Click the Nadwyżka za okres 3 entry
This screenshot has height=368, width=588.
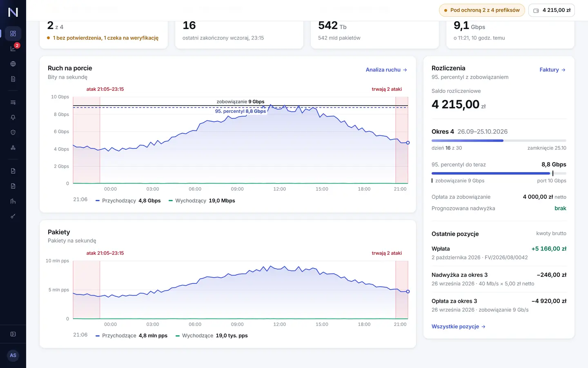(499, 279)
